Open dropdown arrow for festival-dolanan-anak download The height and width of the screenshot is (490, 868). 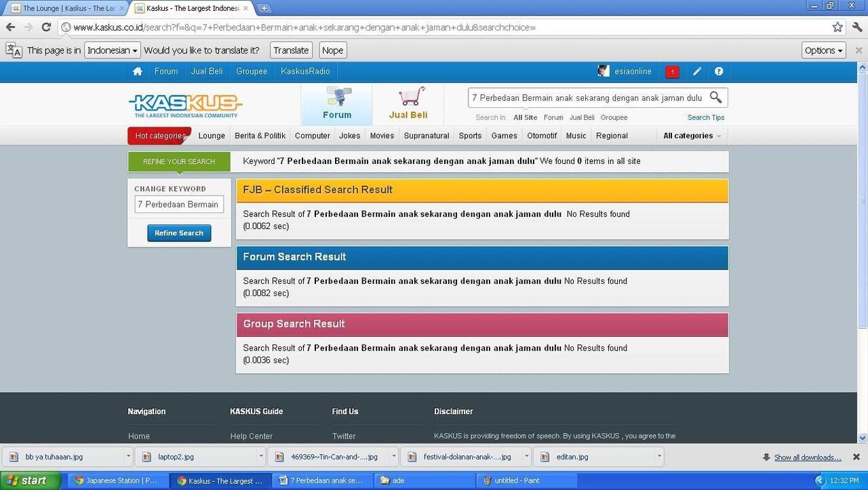pyautogui.click(x=526, y=457)
